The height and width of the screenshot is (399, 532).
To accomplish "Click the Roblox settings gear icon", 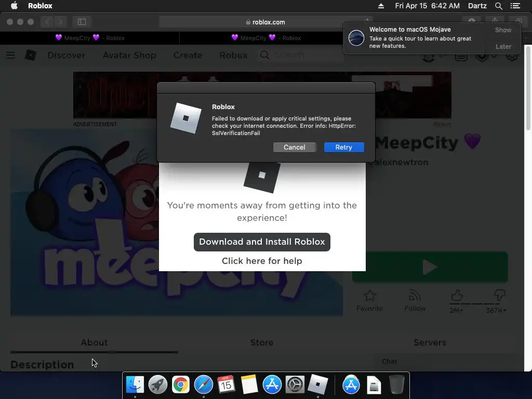I will 512,55.
